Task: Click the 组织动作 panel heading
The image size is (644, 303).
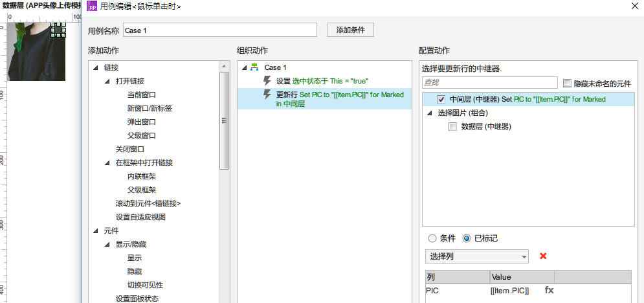Action: 252,50
